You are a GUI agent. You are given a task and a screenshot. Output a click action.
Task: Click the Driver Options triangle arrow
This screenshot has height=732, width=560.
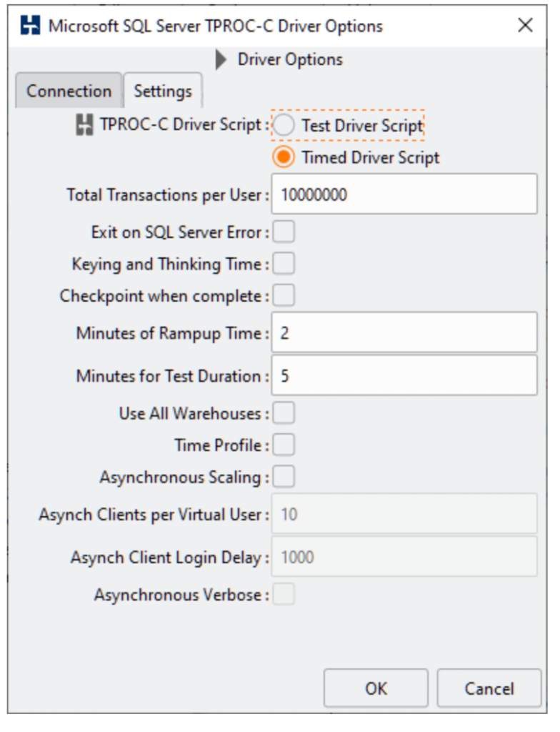point(221,60)
